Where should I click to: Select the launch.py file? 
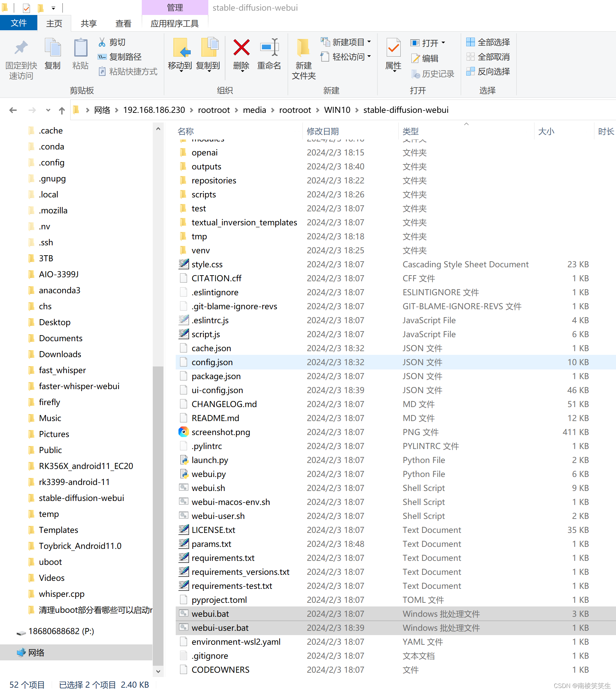tap(210, 460)
